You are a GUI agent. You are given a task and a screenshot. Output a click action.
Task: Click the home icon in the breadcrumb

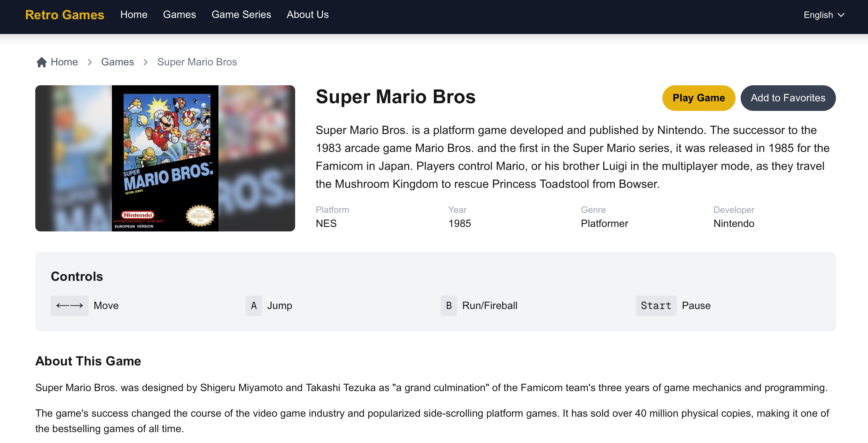pos(41,62)
